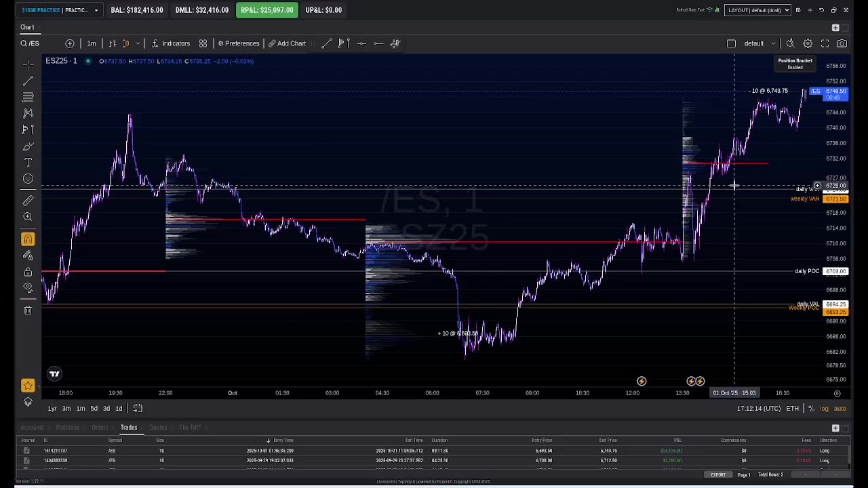Save the current layout
868x488 pixels.
pos(798,10)
